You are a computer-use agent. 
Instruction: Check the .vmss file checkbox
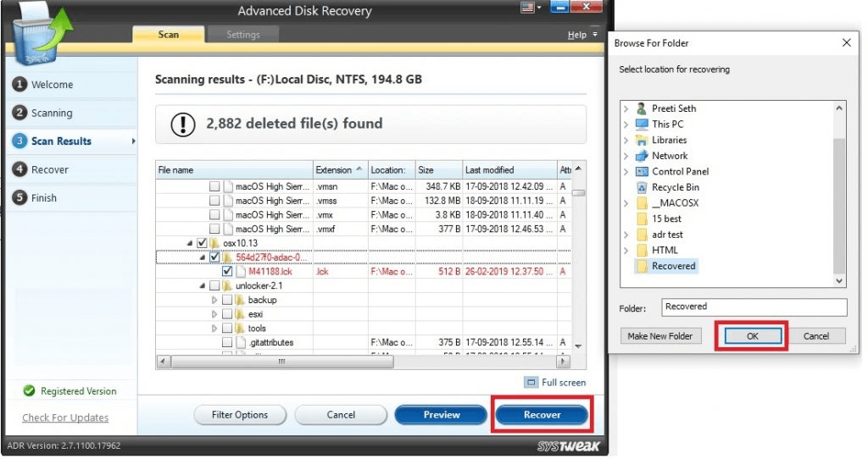(214, 201)
